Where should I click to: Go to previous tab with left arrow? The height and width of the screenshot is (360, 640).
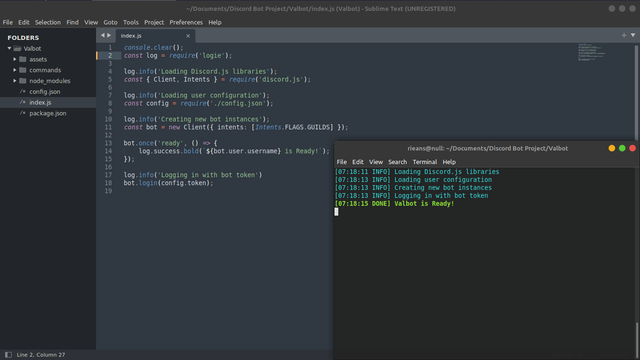(x=103, y=36)
